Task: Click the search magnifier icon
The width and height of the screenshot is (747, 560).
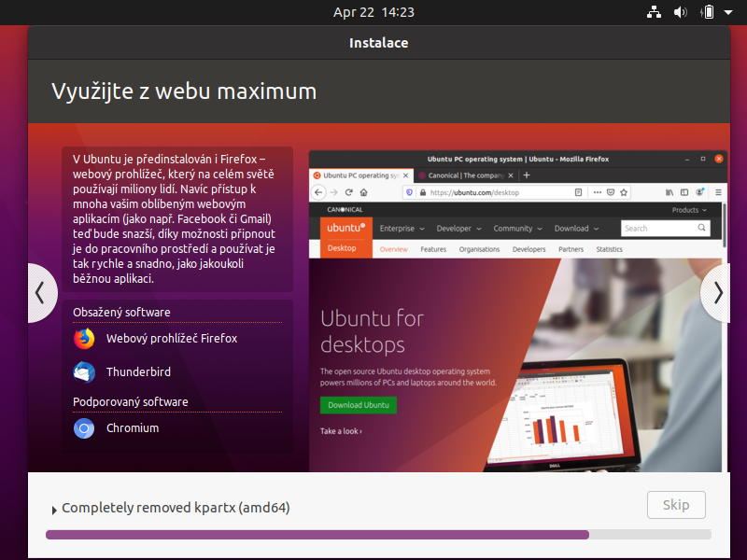Action: pos(702,228)
